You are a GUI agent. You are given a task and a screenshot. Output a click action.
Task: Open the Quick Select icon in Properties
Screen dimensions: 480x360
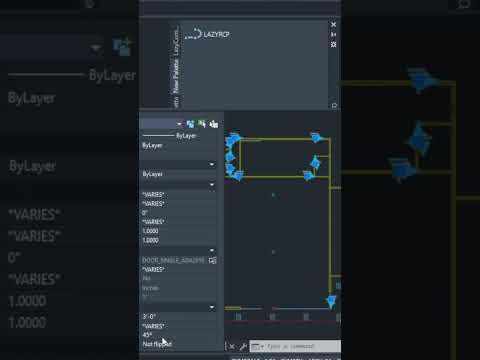(214, 124)
